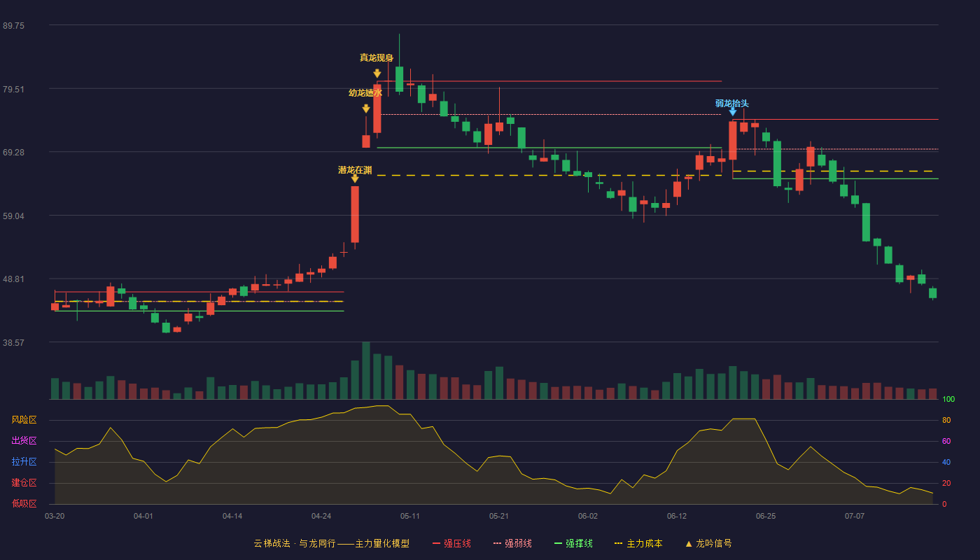Click the 05-11 date axis label

(x=410, y=516)
